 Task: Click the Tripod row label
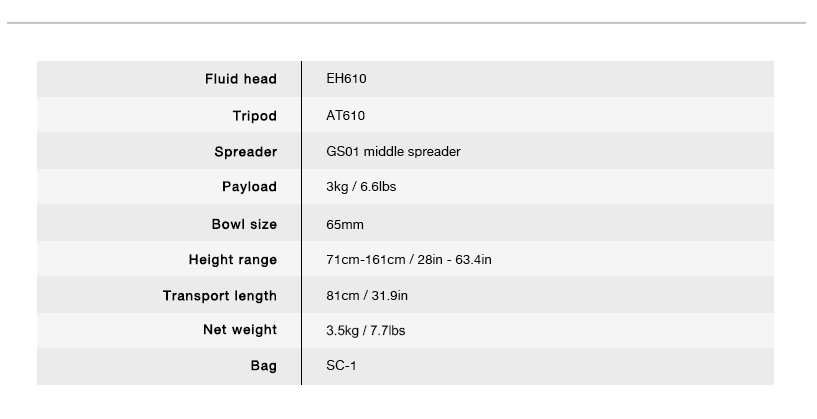(255, 116)
